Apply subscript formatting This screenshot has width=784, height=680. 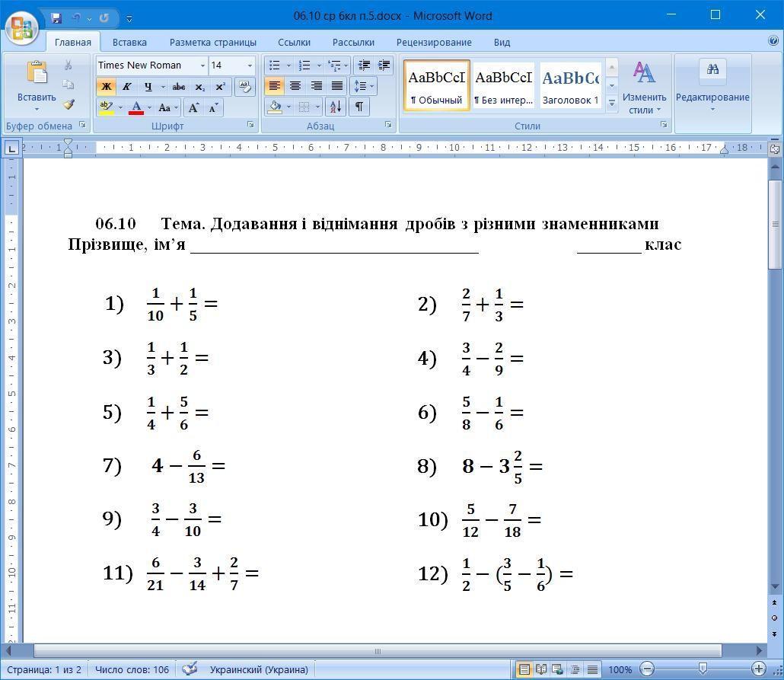199,87
